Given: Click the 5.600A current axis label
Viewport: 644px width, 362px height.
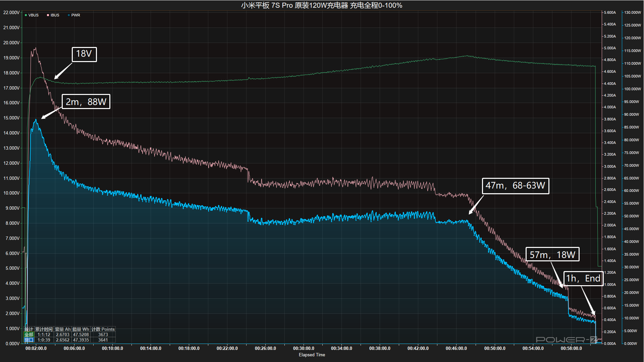Looking at the screenshot, I should click(610, 12).
